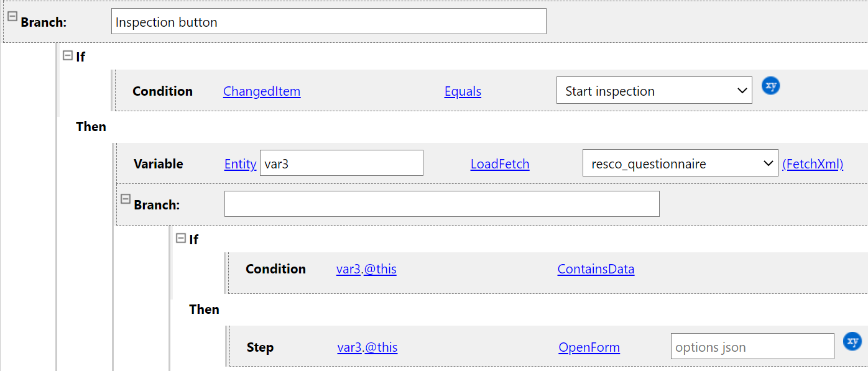
Task: Click the xy icon beside Start inspection
Action: pyautogui.click(x=770, y=86)
